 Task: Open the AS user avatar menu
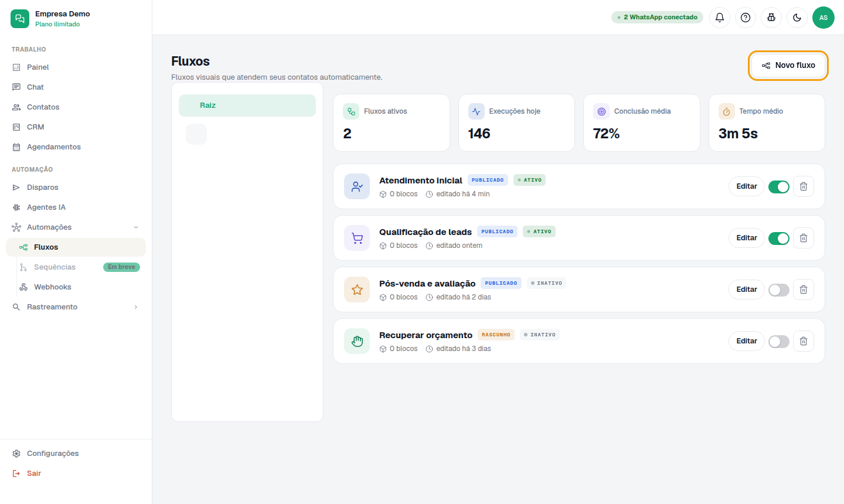pyautogui.click(x=823, y=18)
